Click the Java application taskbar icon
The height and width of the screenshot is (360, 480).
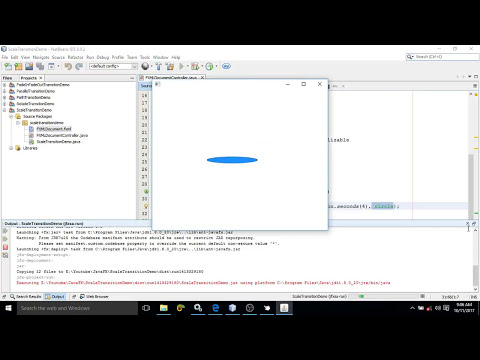click(x=284, y=308)
